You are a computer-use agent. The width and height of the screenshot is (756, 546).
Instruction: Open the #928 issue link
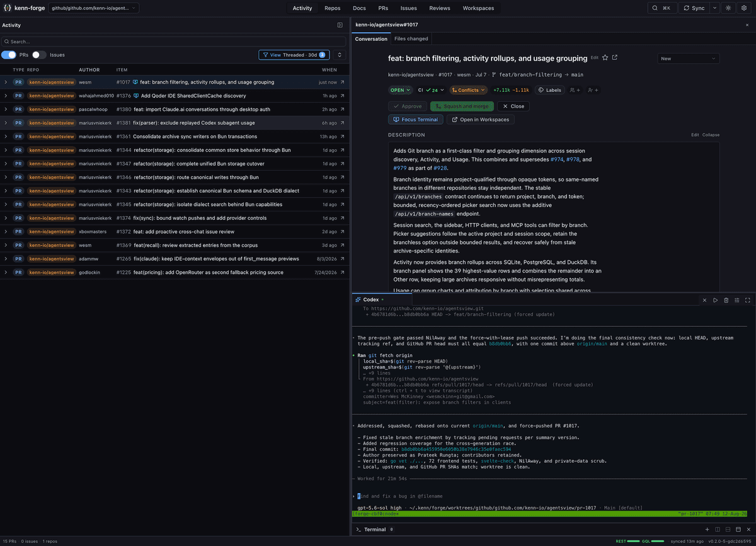[440, 168]
